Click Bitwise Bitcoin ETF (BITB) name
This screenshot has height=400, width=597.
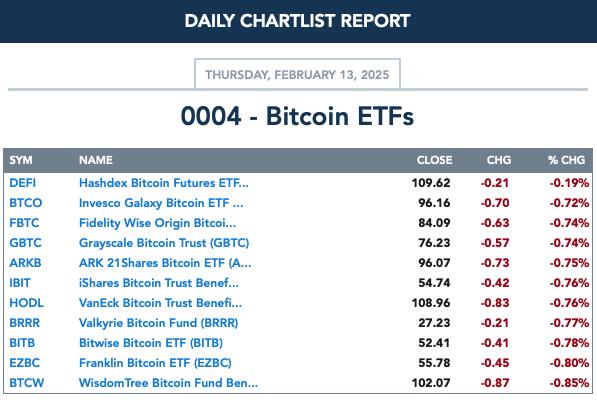tap(151, 343)
